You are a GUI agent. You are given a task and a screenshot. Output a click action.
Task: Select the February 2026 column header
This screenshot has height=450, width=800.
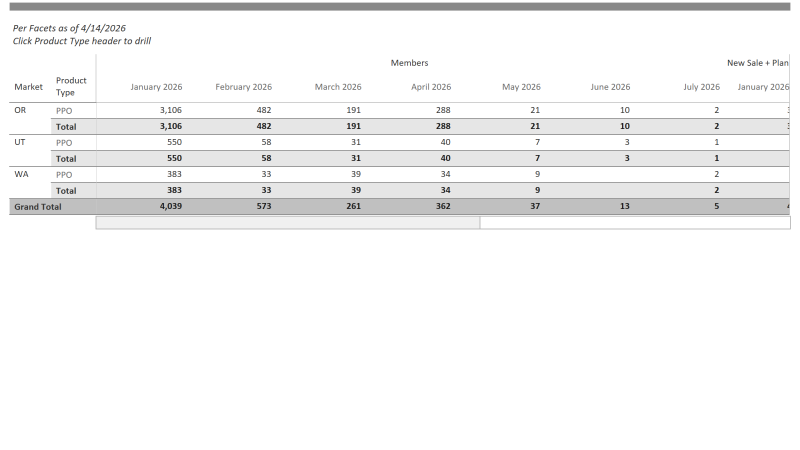tap(243, 87)
